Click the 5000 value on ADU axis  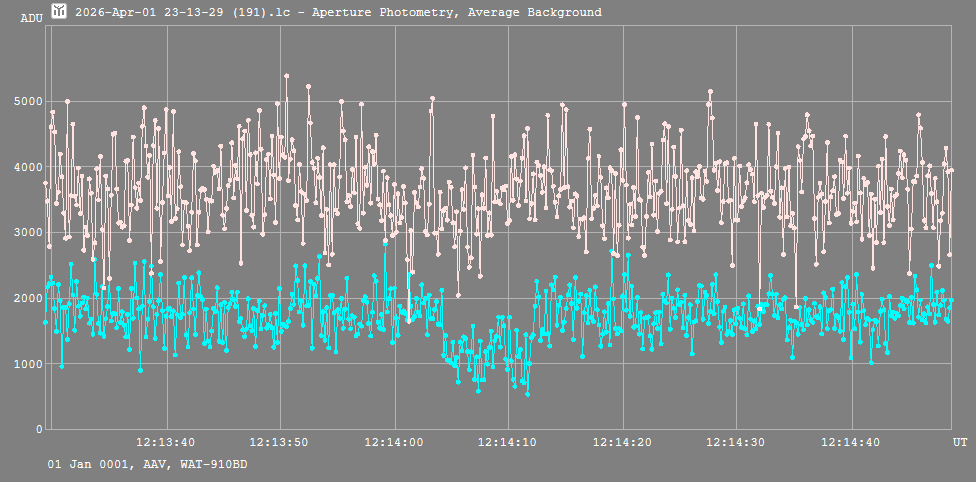[x=26, y=102]
